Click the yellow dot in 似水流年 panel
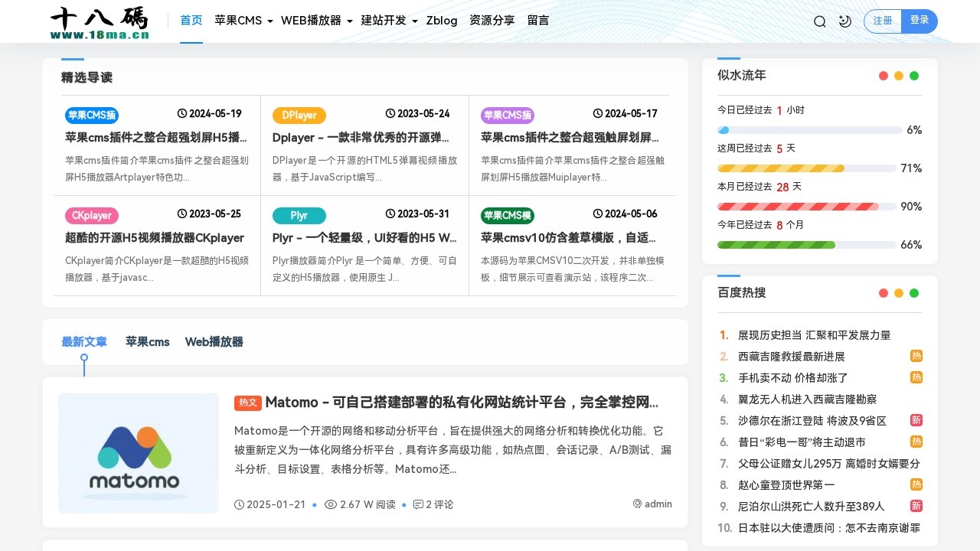 [x=899, y=76]
